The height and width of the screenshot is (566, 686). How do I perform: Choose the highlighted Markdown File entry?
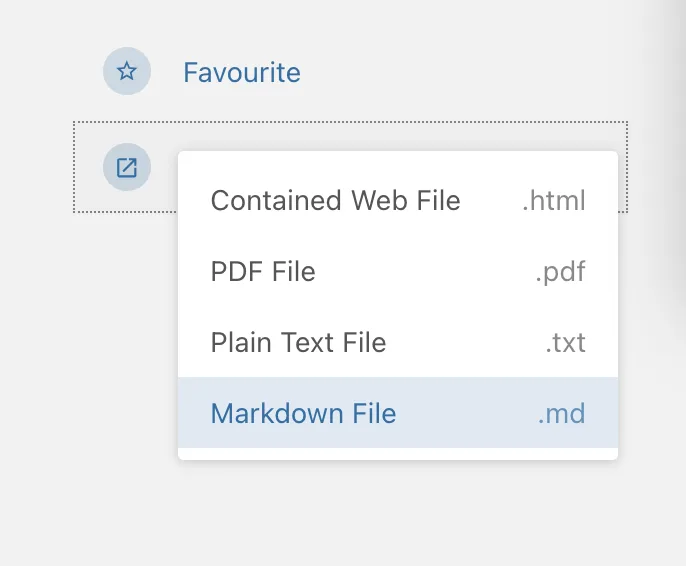coord(303,413)
